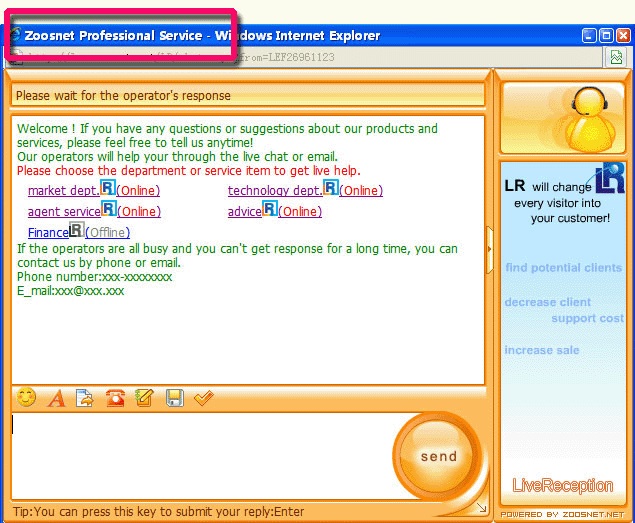Screen dimensions: 635x523
Task: Click the Powered by Zoosnet.net text
Action: coord(563,515)
